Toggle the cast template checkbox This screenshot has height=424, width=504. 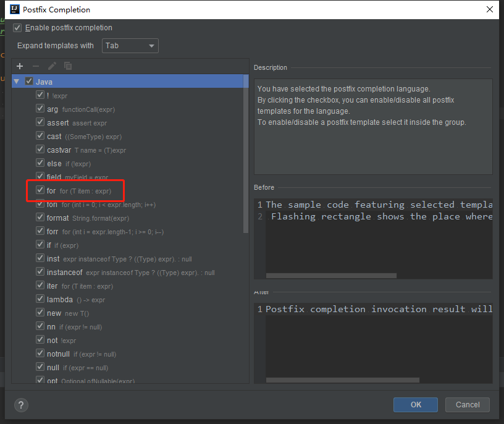tap(40, 136)
